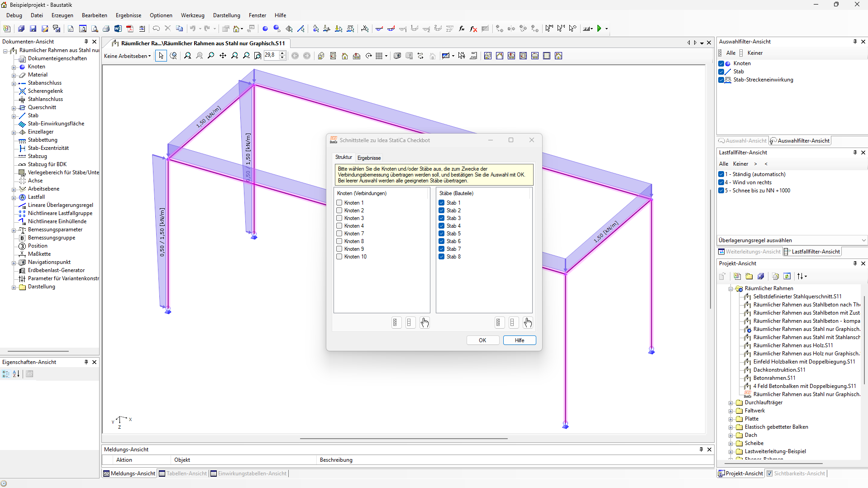Screen dimensions: 868x488
Task: Open the Darstellung menu
Action: point(227,15)
